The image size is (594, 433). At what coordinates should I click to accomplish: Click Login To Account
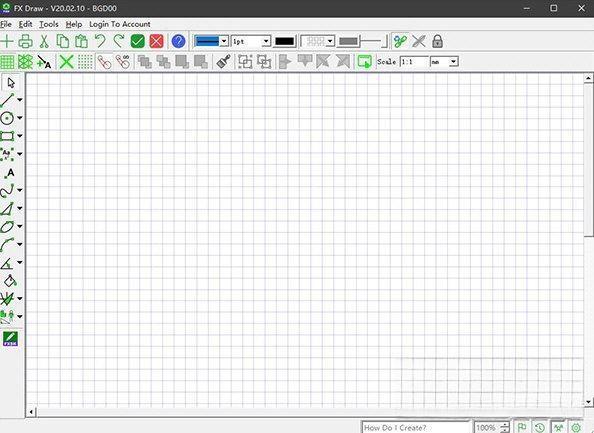coord(120,24)
